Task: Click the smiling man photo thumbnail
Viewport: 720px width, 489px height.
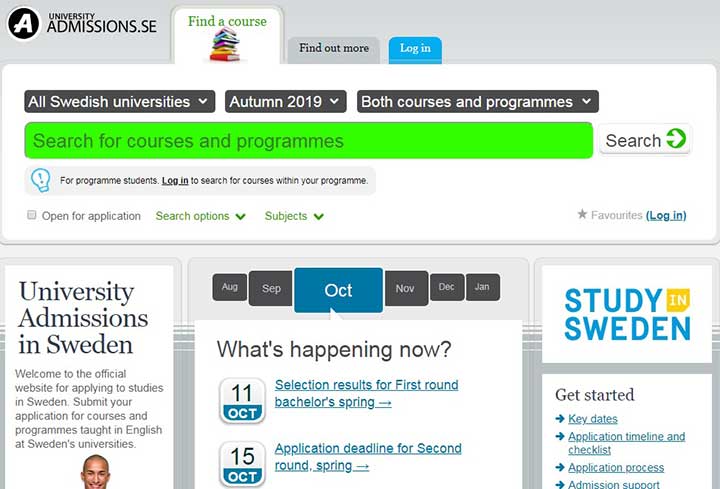Action: pyautogui.click(x=96, y=472)
